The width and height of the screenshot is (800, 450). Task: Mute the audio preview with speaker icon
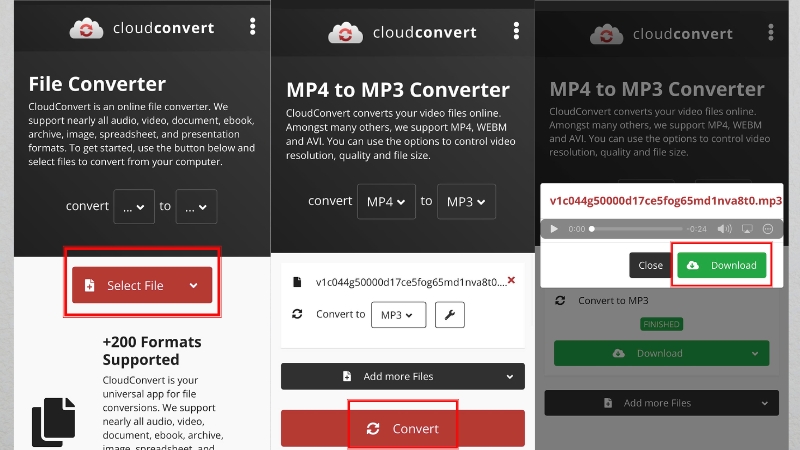coord(724,229)
